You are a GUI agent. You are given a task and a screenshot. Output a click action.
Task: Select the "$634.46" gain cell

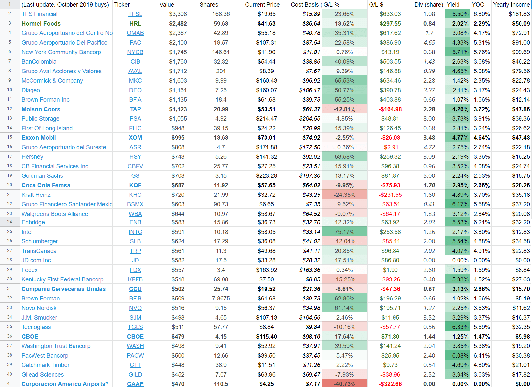click(x=390, y=81)
